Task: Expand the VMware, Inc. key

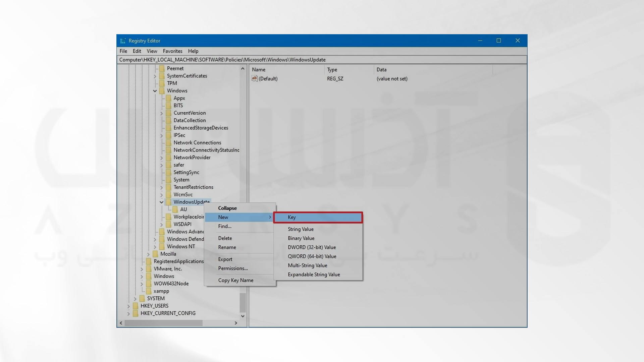Action: [142, 269]
